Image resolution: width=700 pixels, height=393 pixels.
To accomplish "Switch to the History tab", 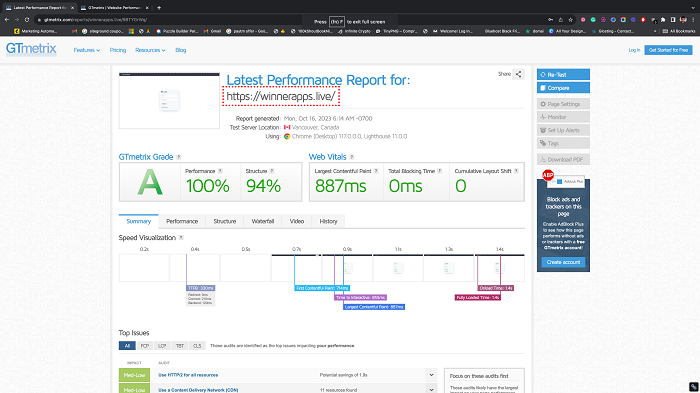I will (328, 222).
